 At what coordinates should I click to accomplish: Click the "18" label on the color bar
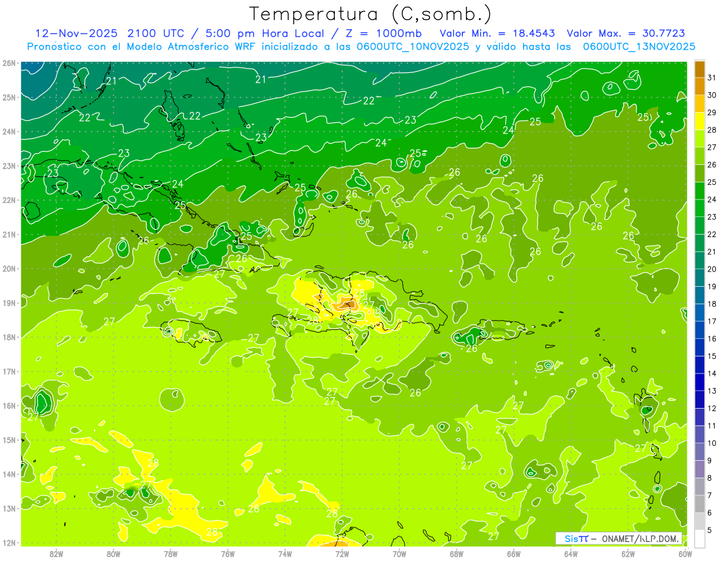[x=712, y=304]
